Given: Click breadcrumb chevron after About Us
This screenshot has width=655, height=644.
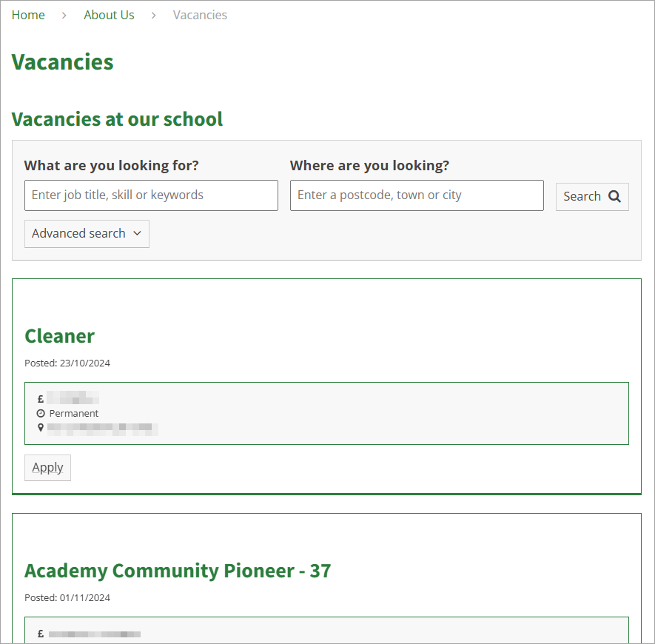Looking at the screenshot, I should pos(154,16).
